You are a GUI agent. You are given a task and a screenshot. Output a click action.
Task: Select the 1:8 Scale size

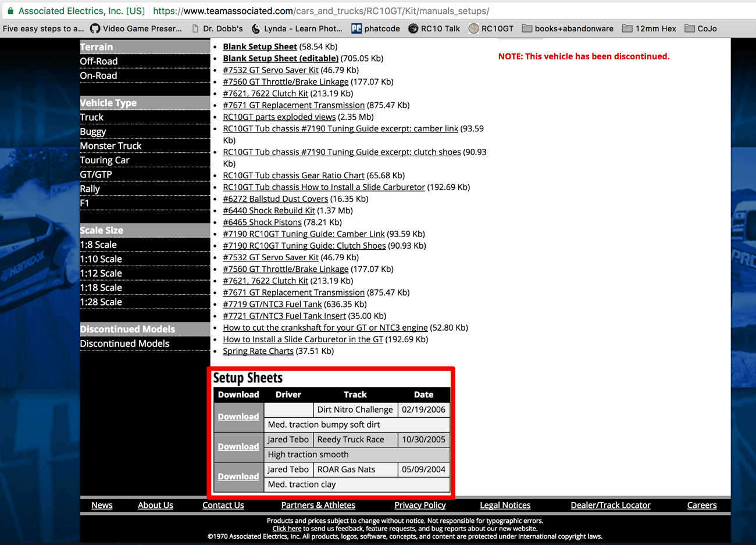tap(98, 245)
